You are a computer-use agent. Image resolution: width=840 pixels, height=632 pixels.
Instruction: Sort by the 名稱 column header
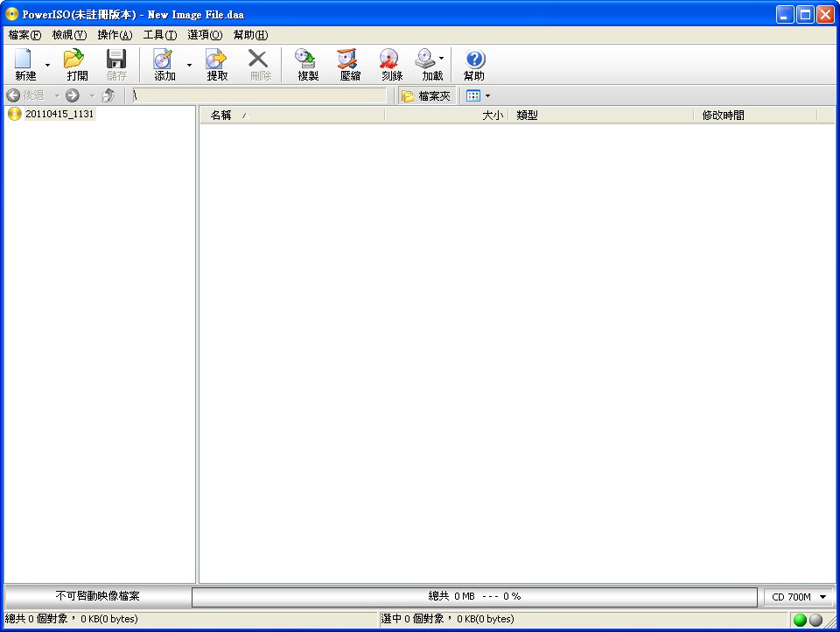click(221, 115)
